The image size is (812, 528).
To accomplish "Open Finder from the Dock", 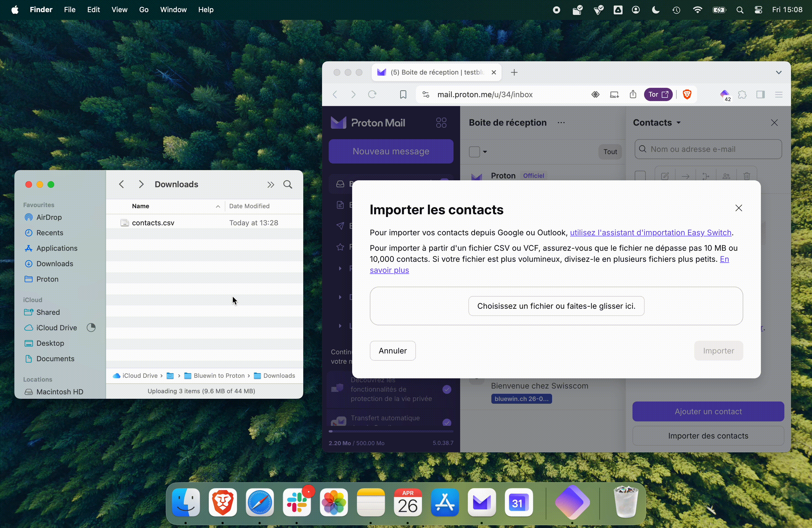I will pos(186,502).
